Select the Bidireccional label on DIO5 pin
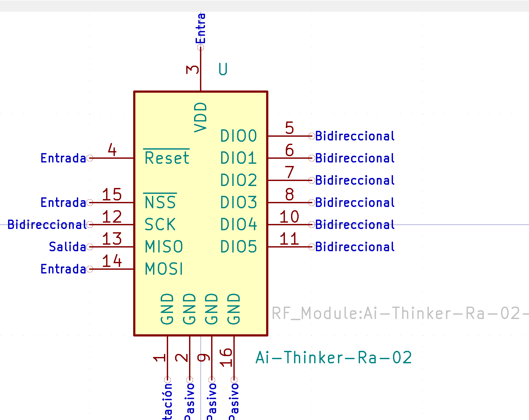Viewport: 529px width, 420px height. [x=355, y=246]
